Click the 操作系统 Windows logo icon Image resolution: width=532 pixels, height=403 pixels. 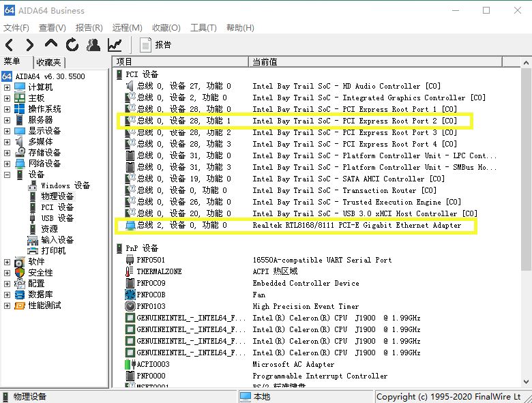tap(20, 109)
